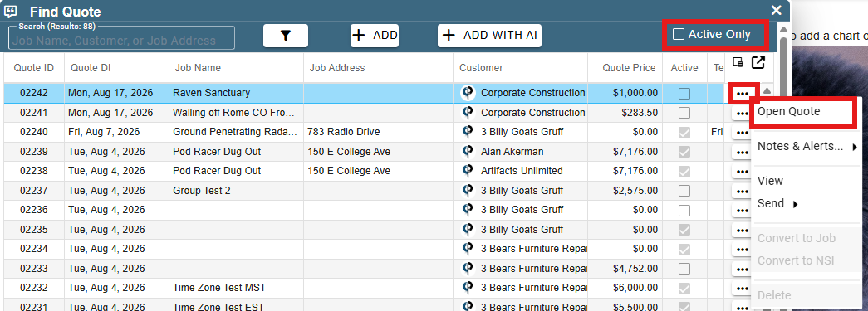The width and height of the screenshot is (868, 311).
Task: Focus the quote search input field
Action: [122, 39]
